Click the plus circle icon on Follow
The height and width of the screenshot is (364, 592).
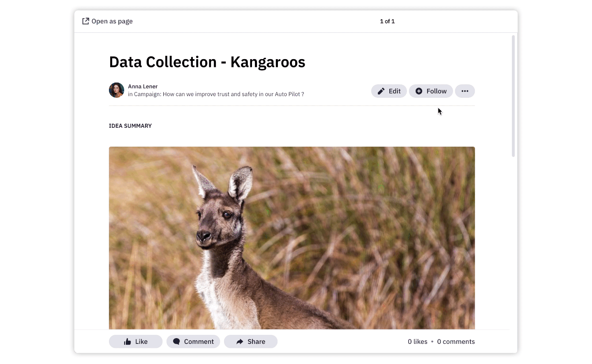(419, 91)
